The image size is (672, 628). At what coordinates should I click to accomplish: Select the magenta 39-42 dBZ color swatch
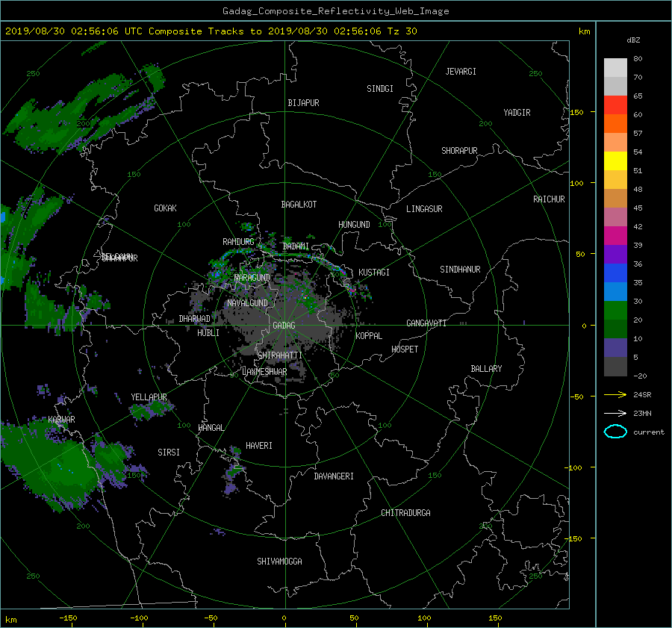pos(615,236)
